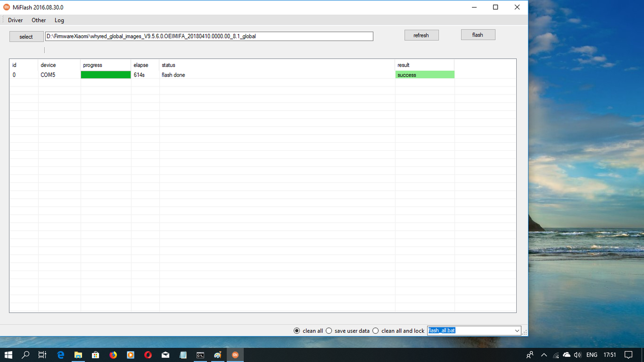Open the Log menu
644x362 pixels.
pyautogui.click(x=59, y=20)
